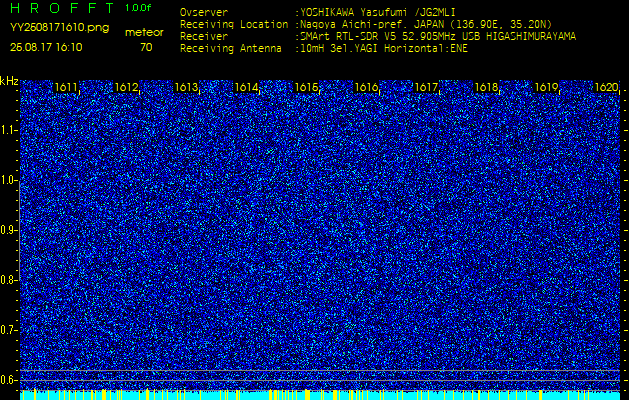Click the 1620 time marker

click(606, 87)
